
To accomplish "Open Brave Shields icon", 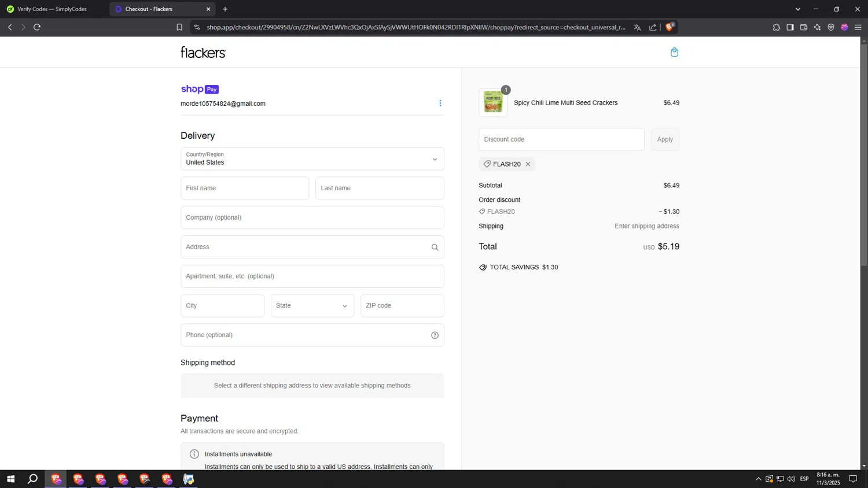I will [x=670, y=27].
